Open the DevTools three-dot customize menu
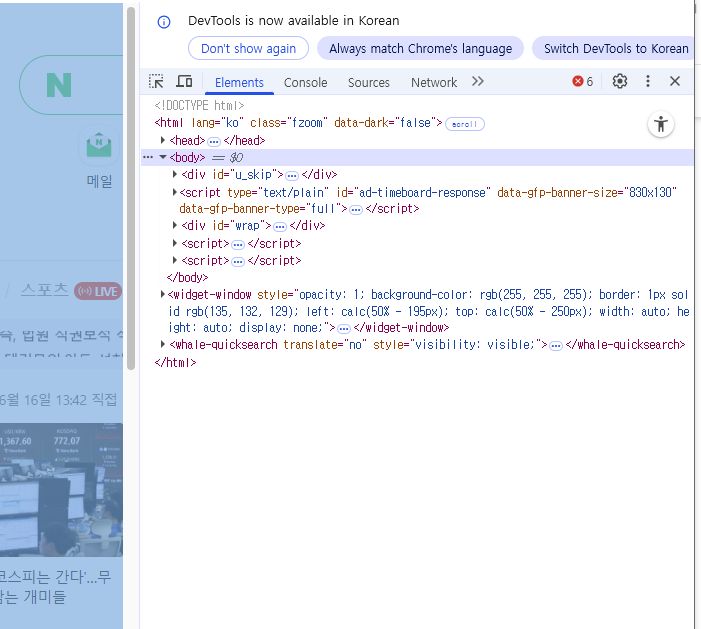Viewport: 701px width, 629px height. click(x=647, y=81)
